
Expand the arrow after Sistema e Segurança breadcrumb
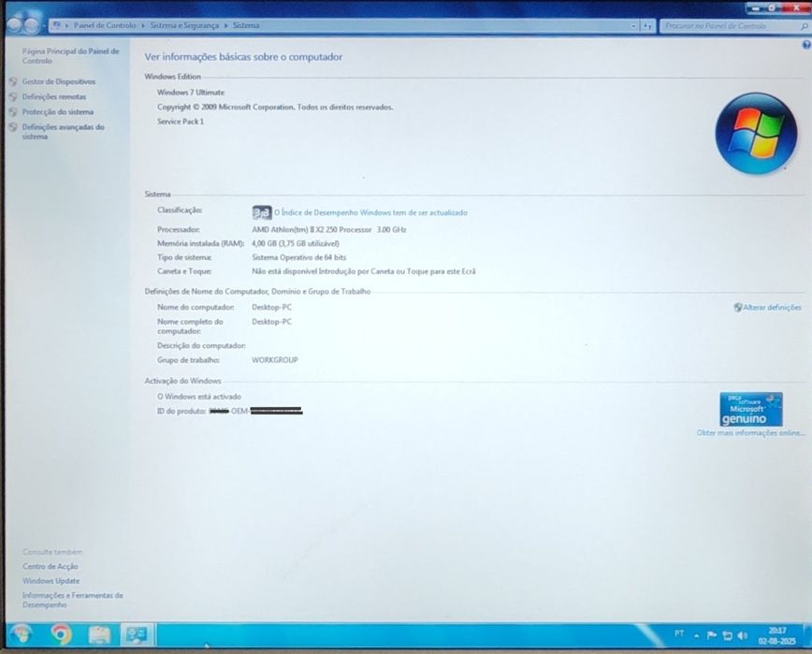pos(225,25)
